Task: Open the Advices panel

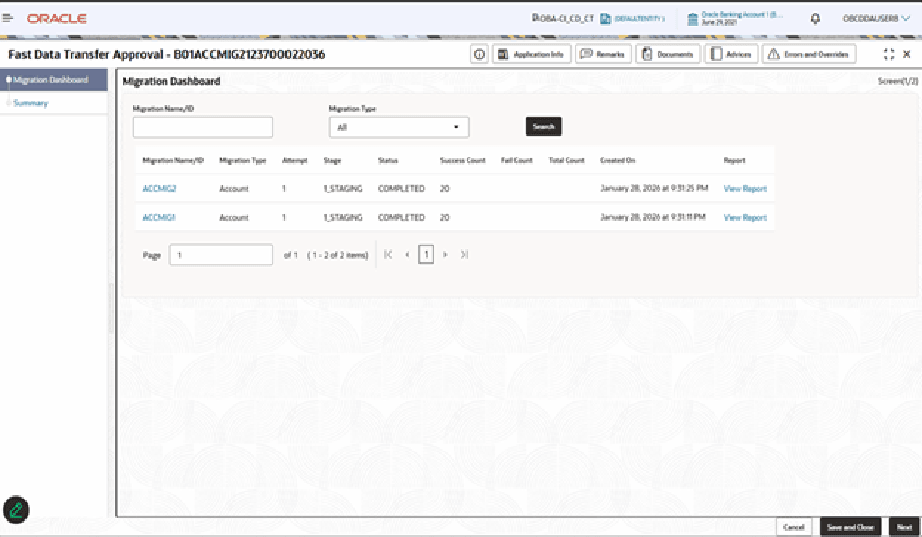Action: click(x=731, y=54)
